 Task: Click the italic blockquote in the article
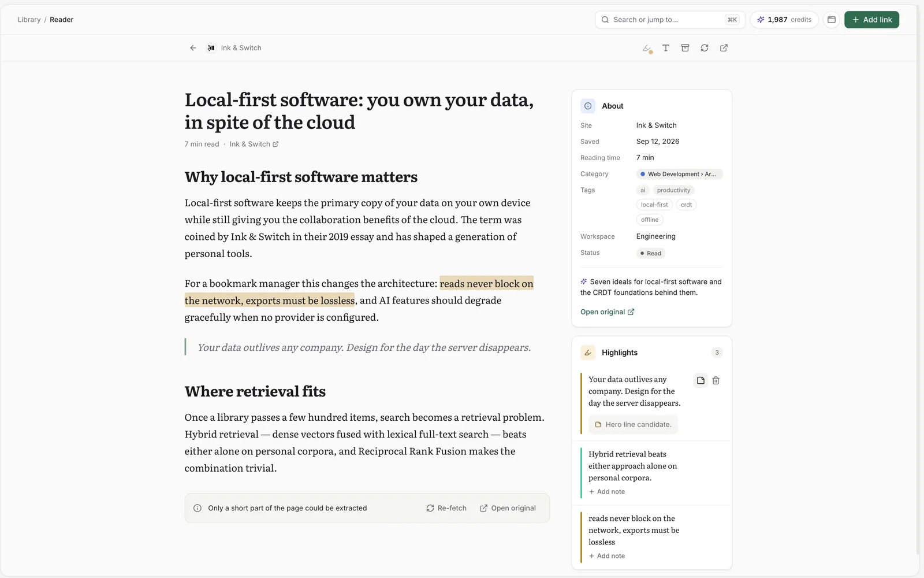coord(364,347)
